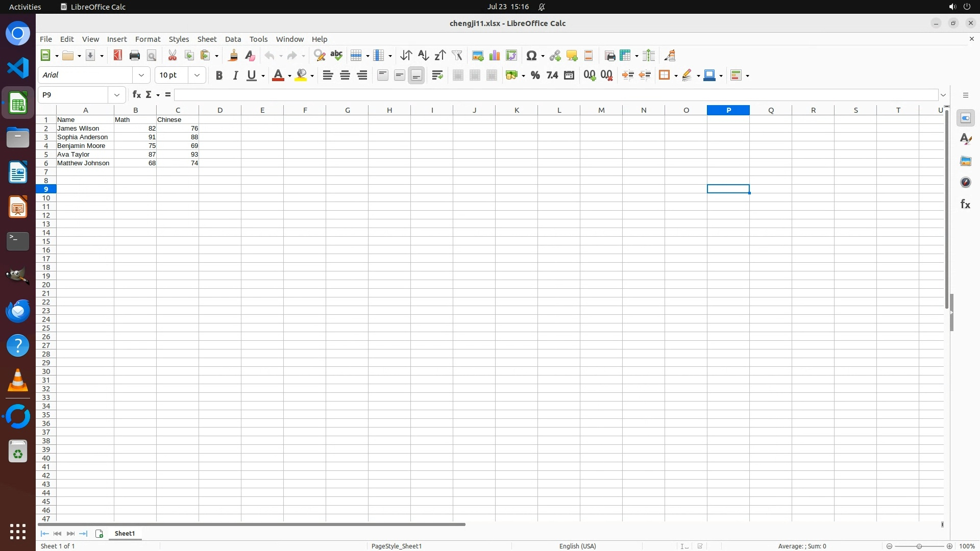
Task: Expand the font name dropdown
Action: (x=141, y=75)
